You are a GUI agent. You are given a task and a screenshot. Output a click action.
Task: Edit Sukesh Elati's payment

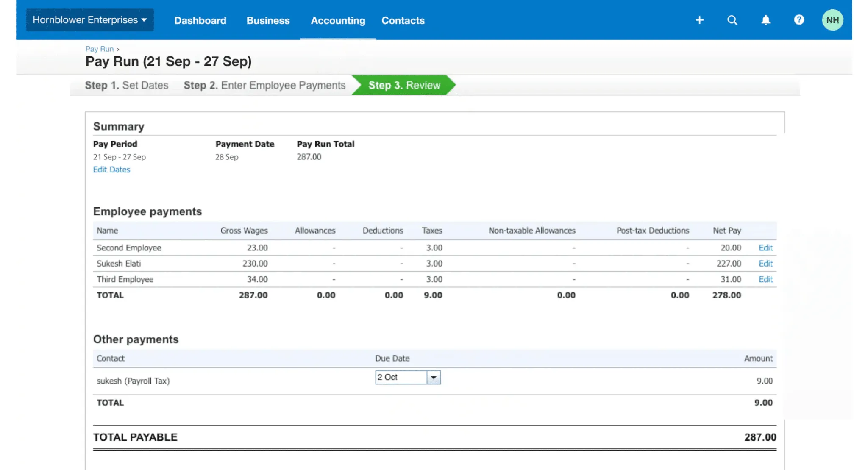coord(765,264)
